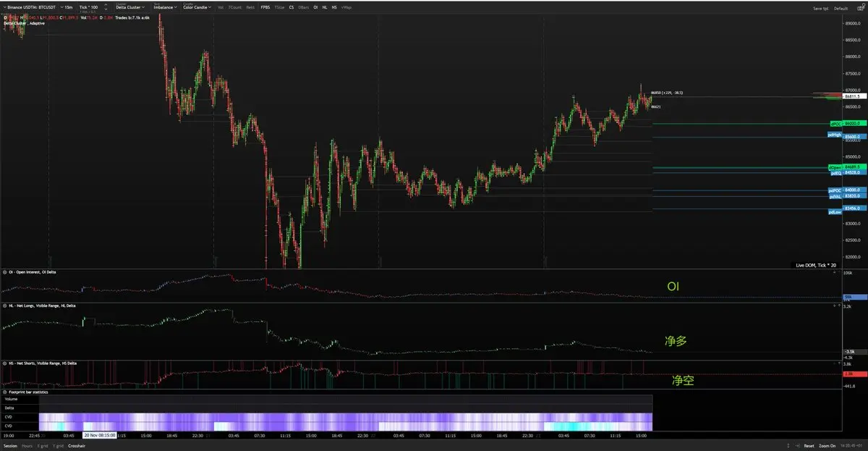Click the 20 Nov 08:15:00 time marker
The height and width of the screenshot is (451, 868).
click(99, 436)
